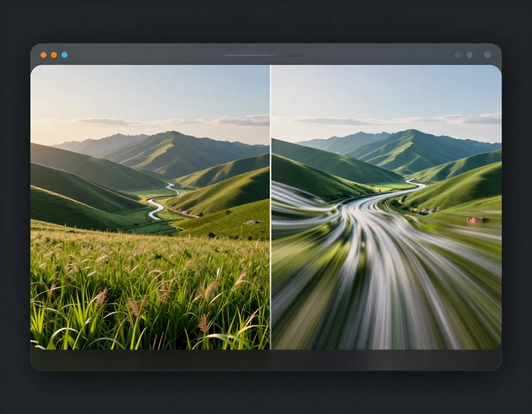
Task: Click the small house in the left photo
Action: [252, 222]
